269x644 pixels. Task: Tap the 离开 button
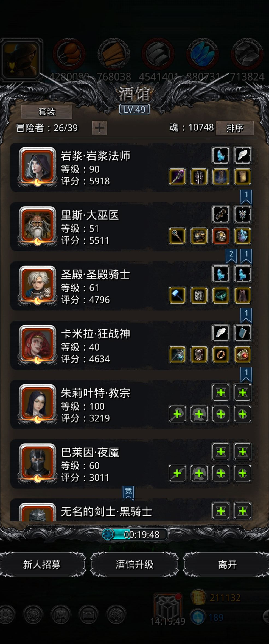pos(227,565)
